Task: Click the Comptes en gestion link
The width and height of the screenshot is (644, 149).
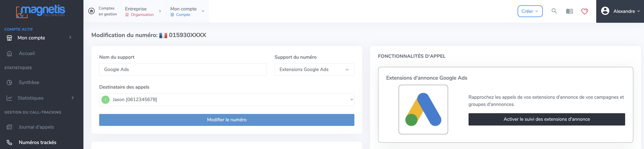Action: [108, 11]
